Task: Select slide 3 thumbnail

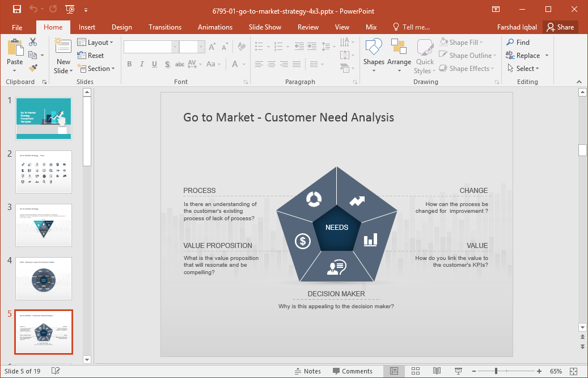Action: 44,225
